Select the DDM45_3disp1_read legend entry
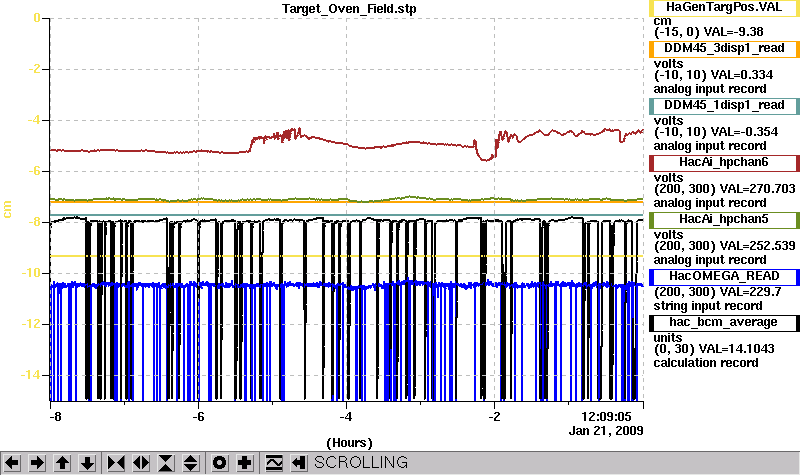 click(724, 48)
